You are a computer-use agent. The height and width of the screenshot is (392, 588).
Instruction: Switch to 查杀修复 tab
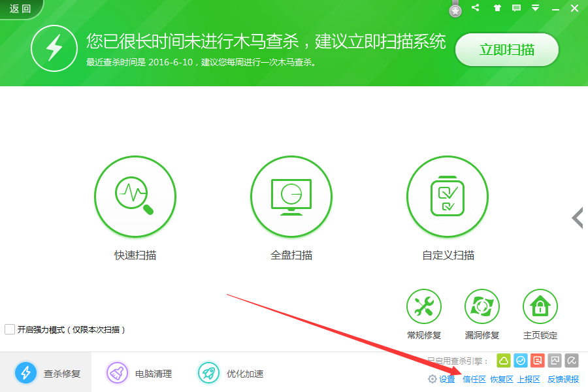tap(46, 373)
